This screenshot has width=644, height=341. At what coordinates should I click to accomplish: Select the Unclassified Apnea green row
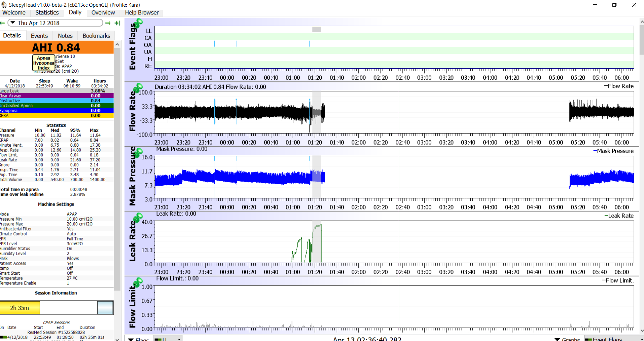coord(56,106)
